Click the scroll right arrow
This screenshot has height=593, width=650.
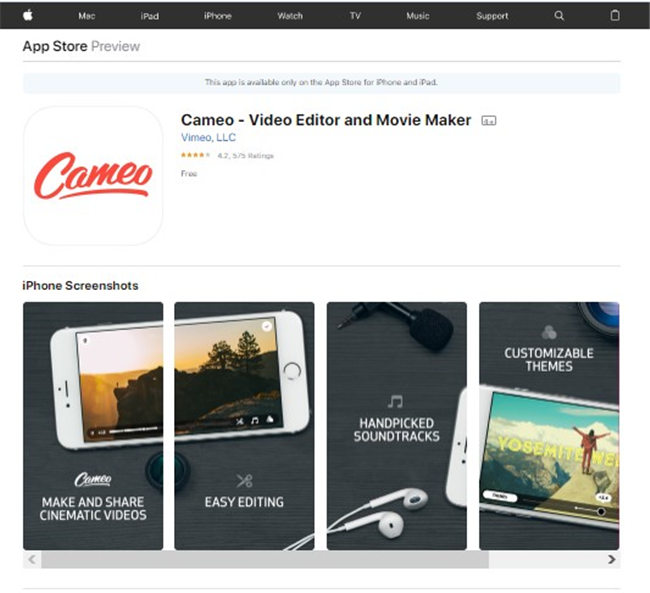611,559
